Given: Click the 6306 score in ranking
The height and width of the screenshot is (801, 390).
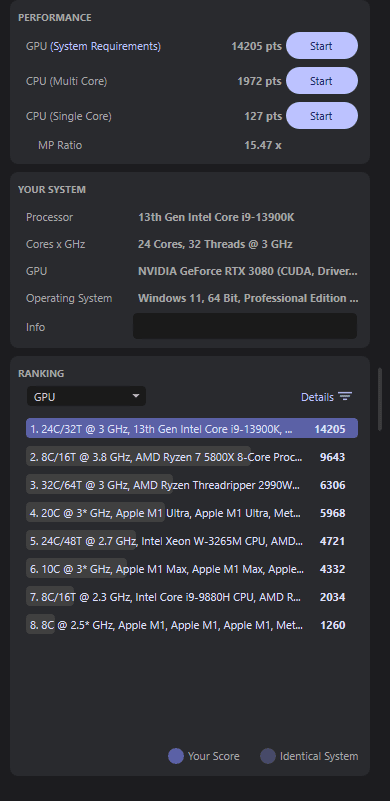Looking at the screenshot, I should coord(332,485).
